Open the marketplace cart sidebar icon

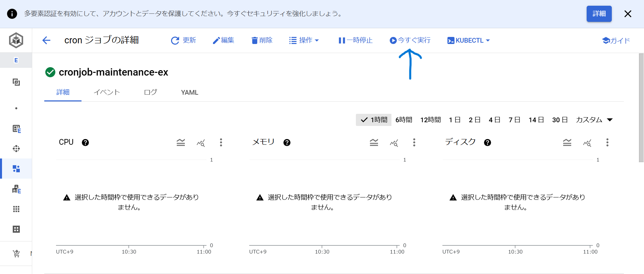point(16,254)
